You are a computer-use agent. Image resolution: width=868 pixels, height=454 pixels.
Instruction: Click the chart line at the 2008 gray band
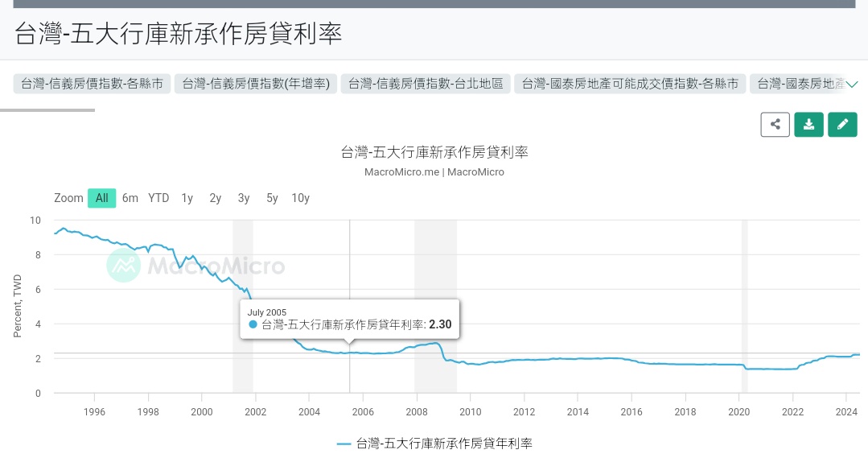(x=434, y=344)
